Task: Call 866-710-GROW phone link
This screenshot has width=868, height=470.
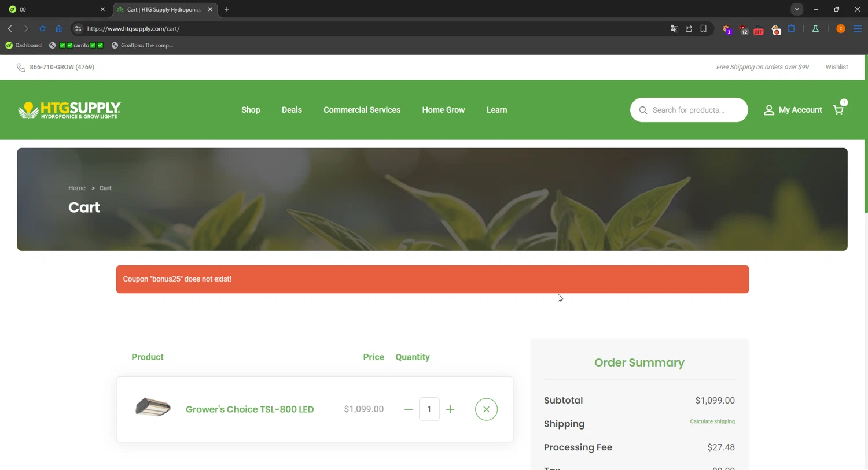Action: [x=62, y=67]
